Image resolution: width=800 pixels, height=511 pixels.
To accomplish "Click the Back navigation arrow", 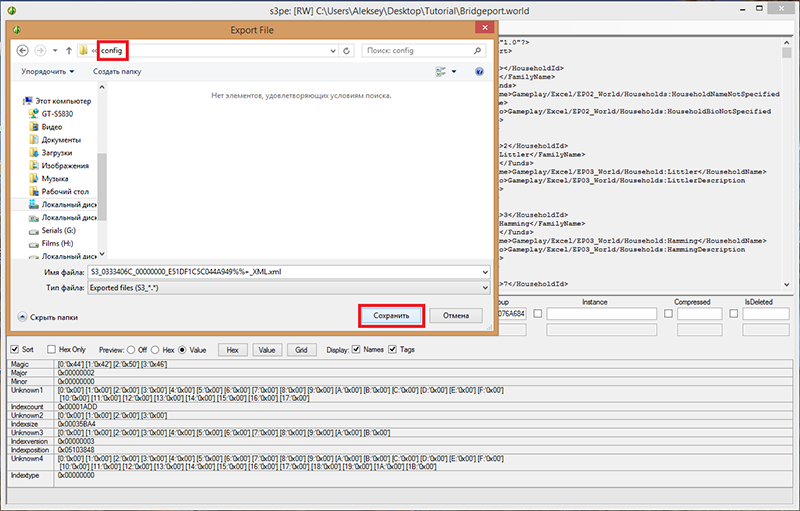I will tap(22, 50).
